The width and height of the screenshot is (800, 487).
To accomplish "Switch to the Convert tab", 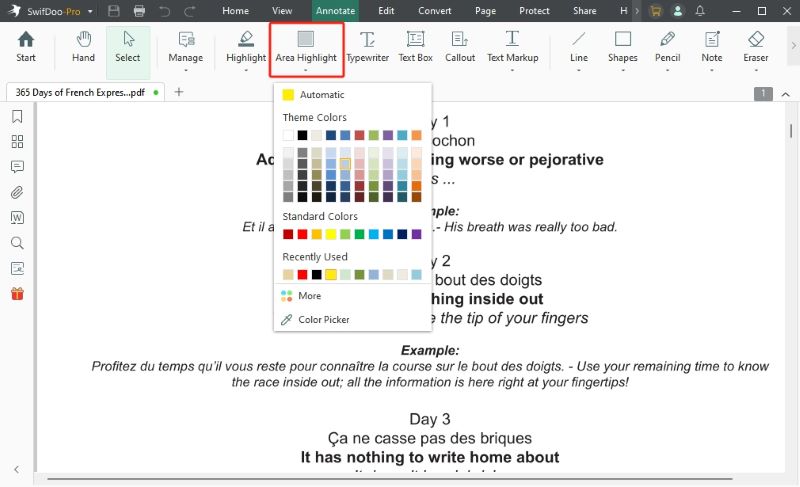I will 434,11.
